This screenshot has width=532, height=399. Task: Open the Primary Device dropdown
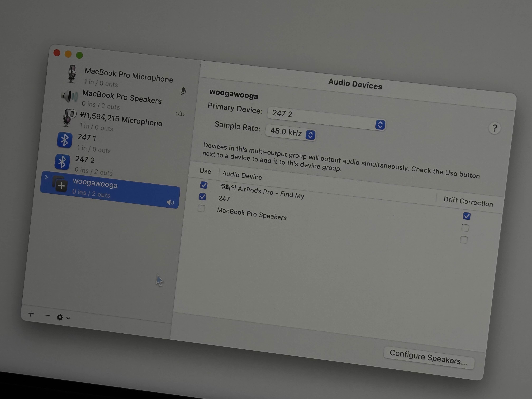pyautogui.click(x=380, y=125)
